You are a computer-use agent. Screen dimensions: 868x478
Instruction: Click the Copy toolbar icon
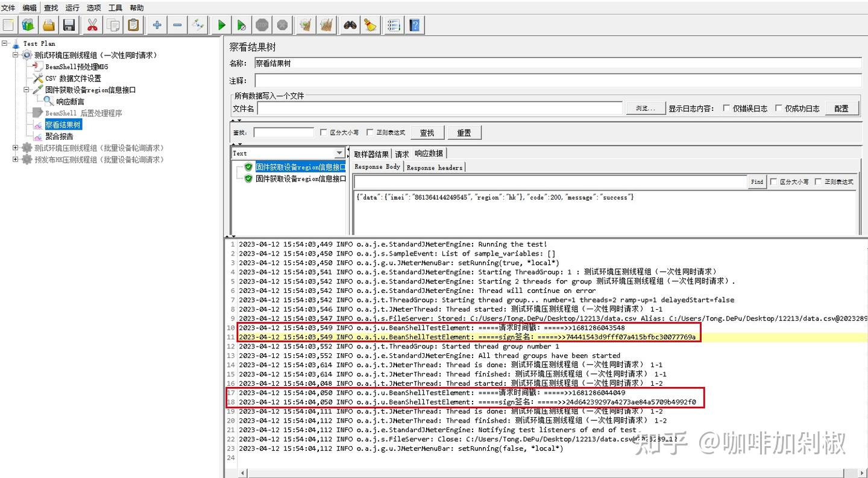(x=113, y=25)
